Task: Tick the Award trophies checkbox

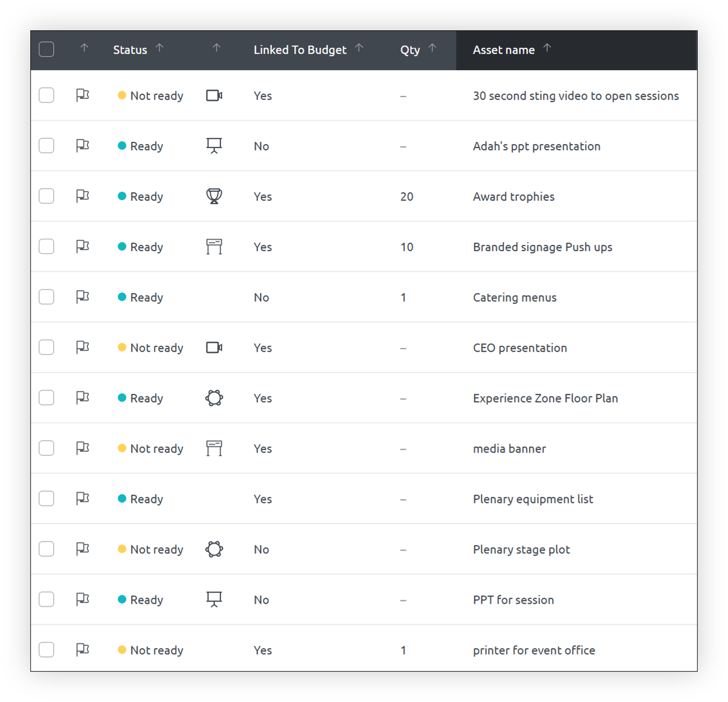Action: point(47,196)
